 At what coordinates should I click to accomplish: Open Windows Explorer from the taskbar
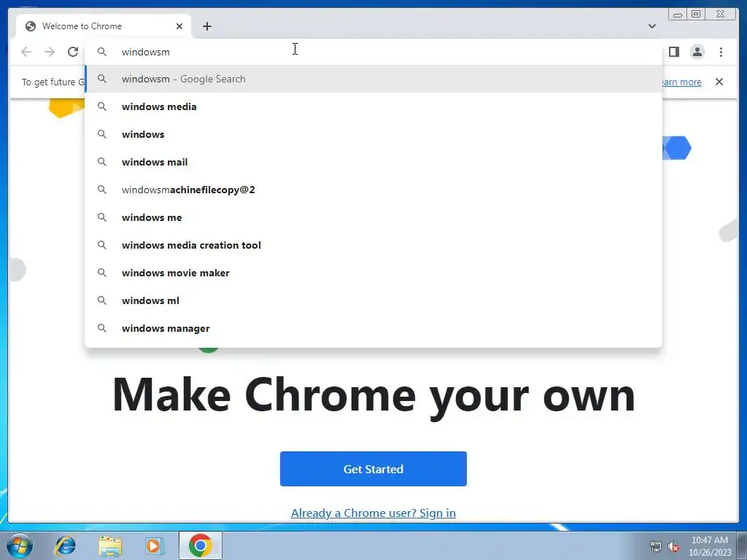(110, 545)
